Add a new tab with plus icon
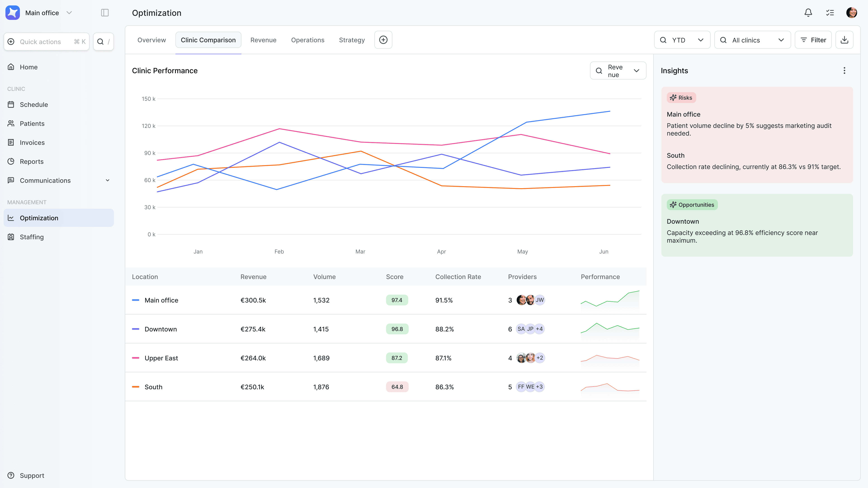 click(383, 40)
